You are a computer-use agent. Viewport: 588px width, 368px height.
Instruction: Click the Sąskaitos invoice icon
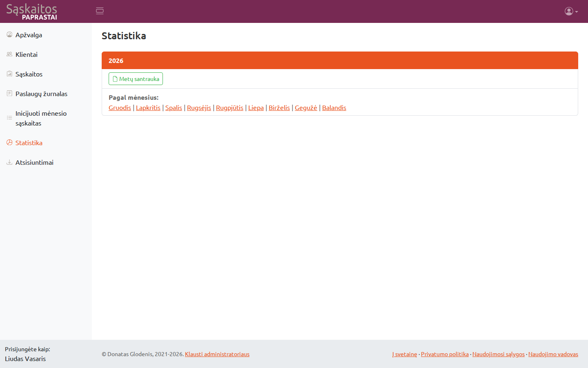tap(9, 74)
